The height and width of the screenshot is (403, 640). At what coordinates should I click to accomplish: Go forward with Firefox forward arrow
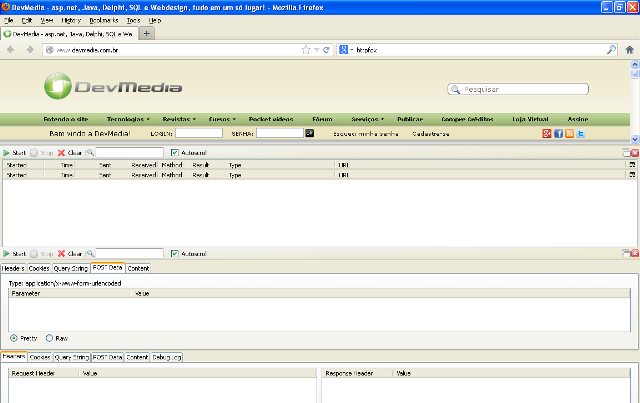pos(30,50)
